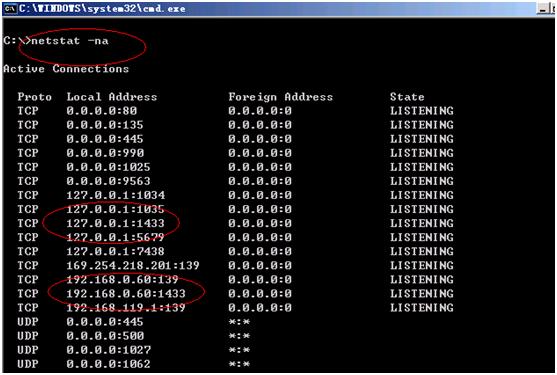Select UDP local address 0.0.0.0:1062
Viewport: 557px width, 375px height.
pos(108,364)
